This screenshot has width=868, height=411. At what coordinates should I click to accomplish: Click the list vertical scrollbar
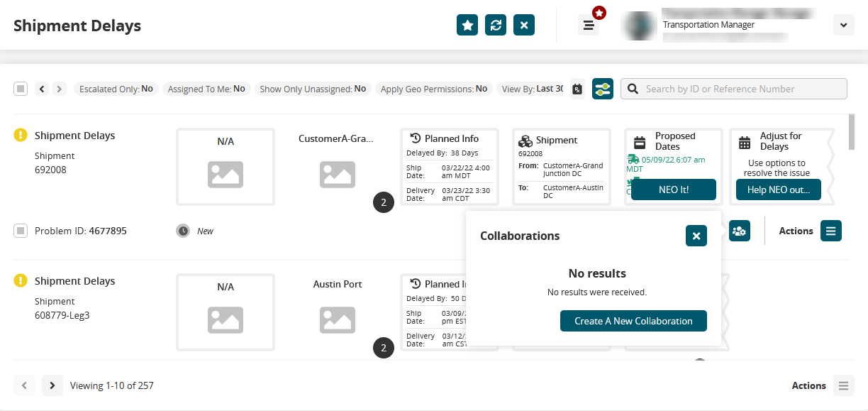[852, 131]
